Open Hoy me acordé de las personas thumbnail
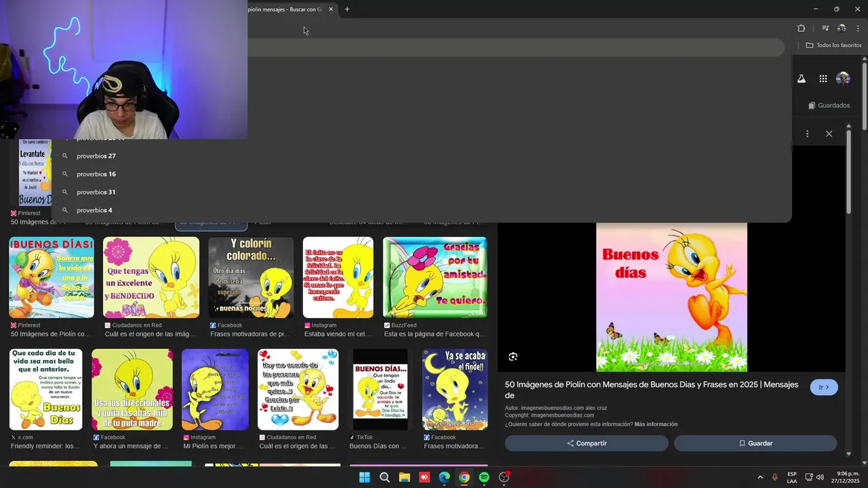Screen dimensions: 868x488 point(298,390)
